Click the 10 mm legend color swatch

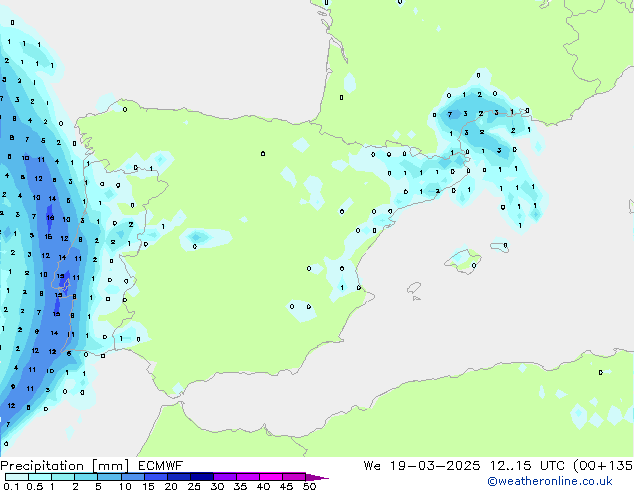(132, 477)
